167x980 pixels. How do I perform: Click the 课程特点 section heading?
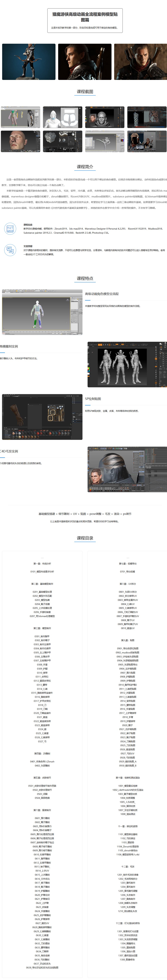coord(85,278)
